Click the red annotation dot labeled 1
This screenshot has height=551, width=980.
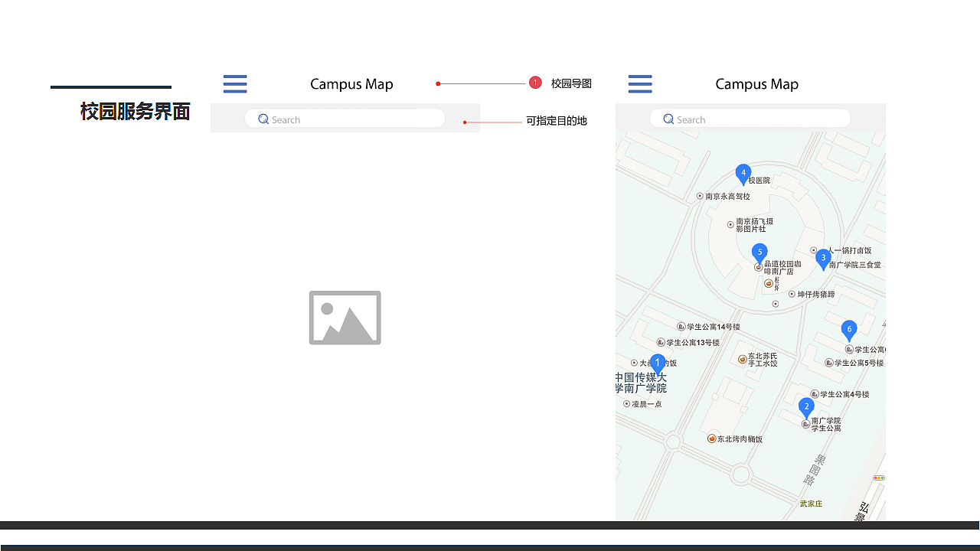coord(535,82)
